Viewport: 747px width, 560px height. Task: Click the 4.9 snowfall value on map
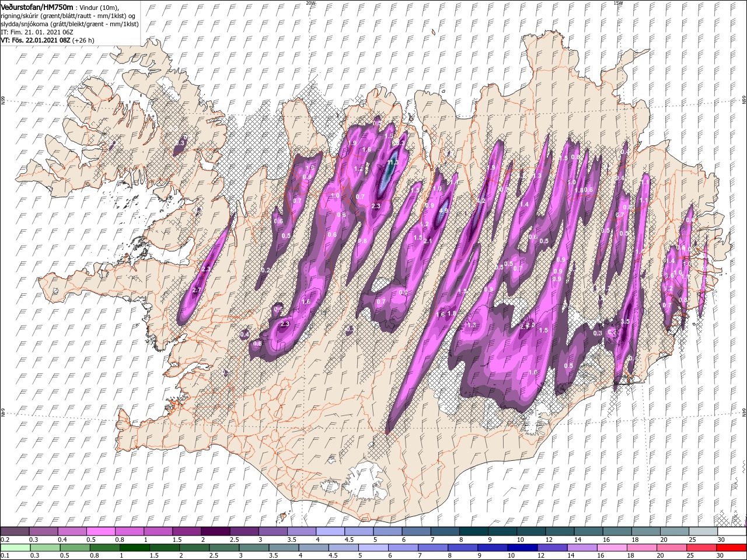(444, 211)
